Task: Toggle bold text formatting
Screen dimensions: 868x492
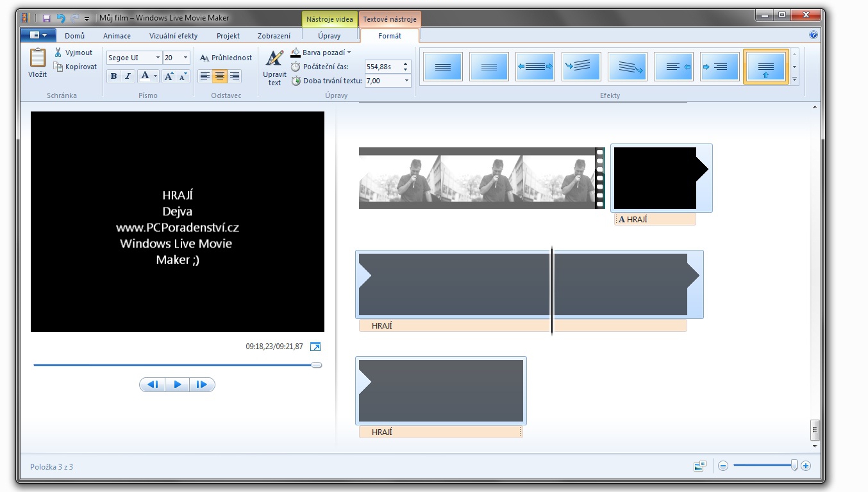Action: [113, 76]
